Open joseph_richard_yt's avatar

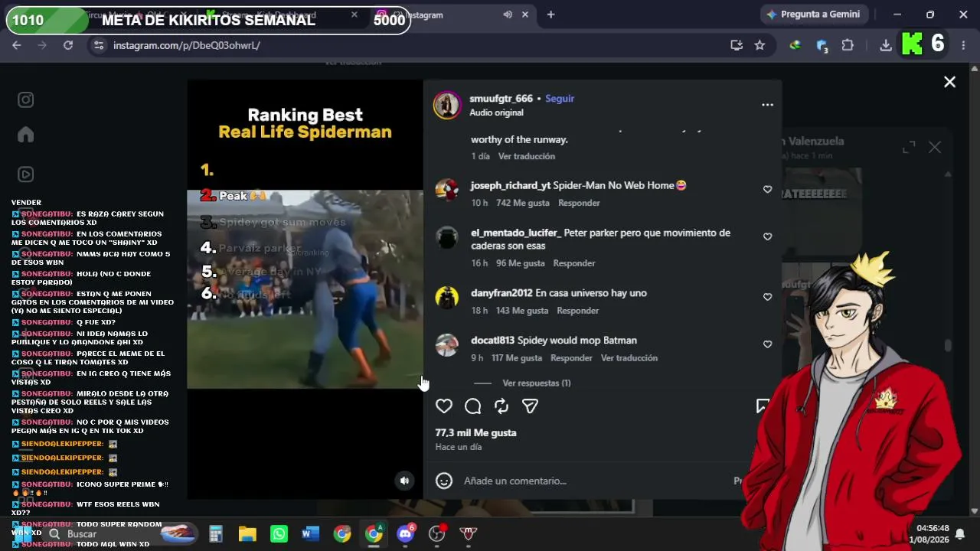click(447, 190)
